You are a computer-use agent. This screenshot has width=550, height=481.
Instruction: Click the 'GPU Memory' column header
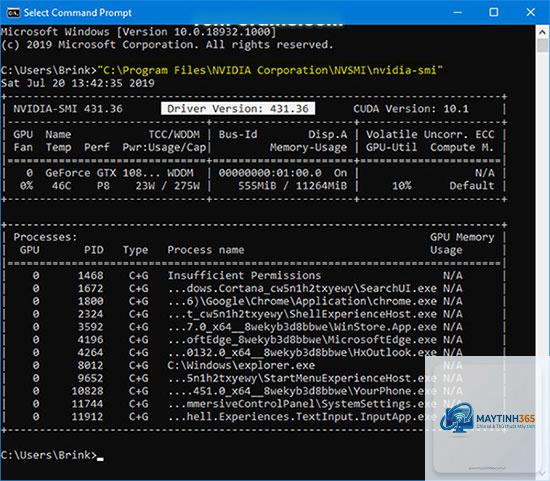pos(462,237)
